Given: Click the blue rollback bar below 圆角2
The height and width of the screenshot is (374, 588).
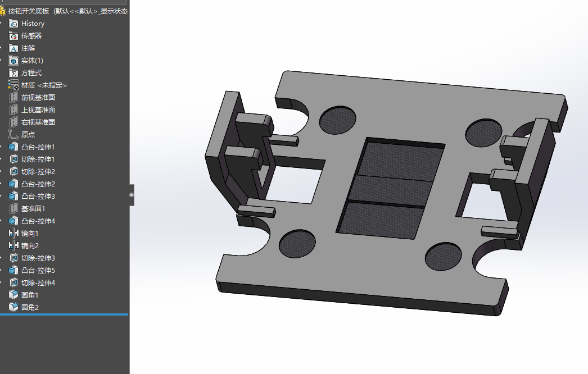Looking at the screenshot, I should (64, 314).
